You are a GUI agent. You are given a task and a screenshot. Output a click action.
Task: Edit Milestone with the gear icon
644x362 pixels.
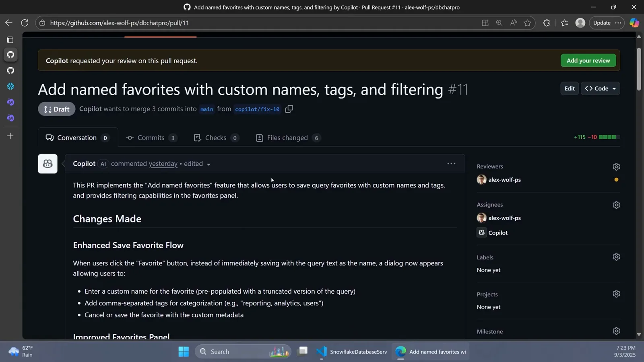616,331
